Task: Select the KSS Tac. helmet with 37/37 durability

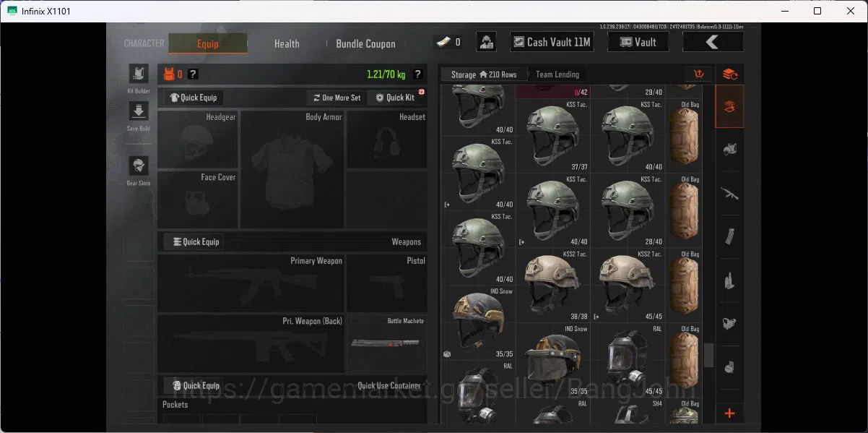Action: coord(552,136)
